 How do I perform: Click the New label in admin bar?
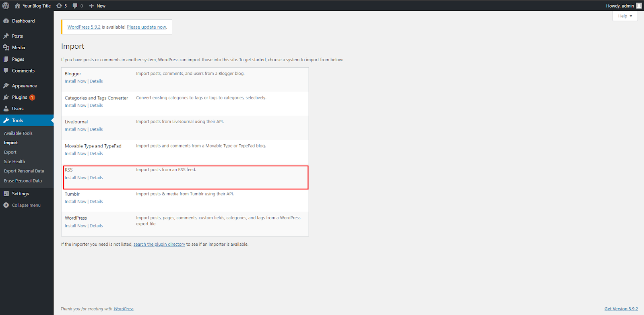pyautogui.click(x=101, y=6)
